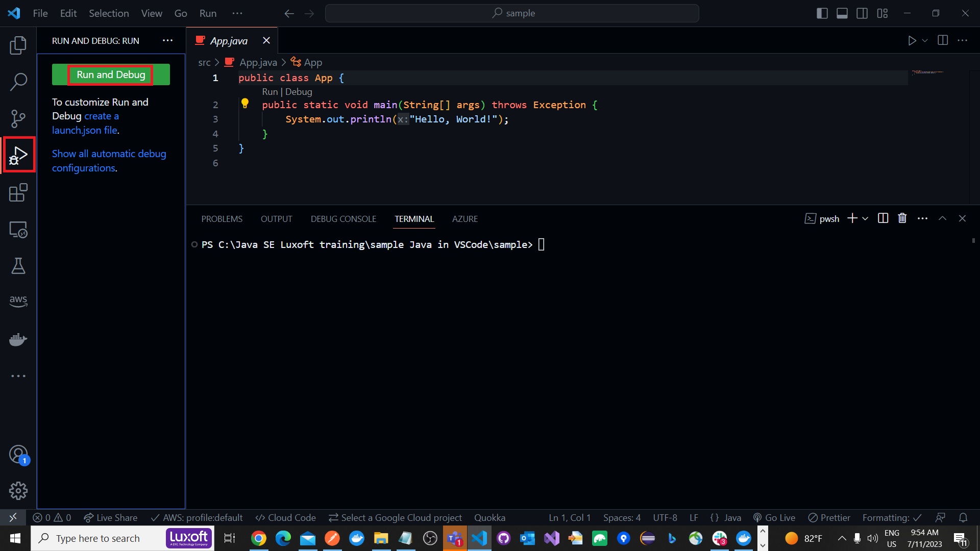Switch to the PROBLEMS tab
The image size is (980, 551).
point(222,219)
